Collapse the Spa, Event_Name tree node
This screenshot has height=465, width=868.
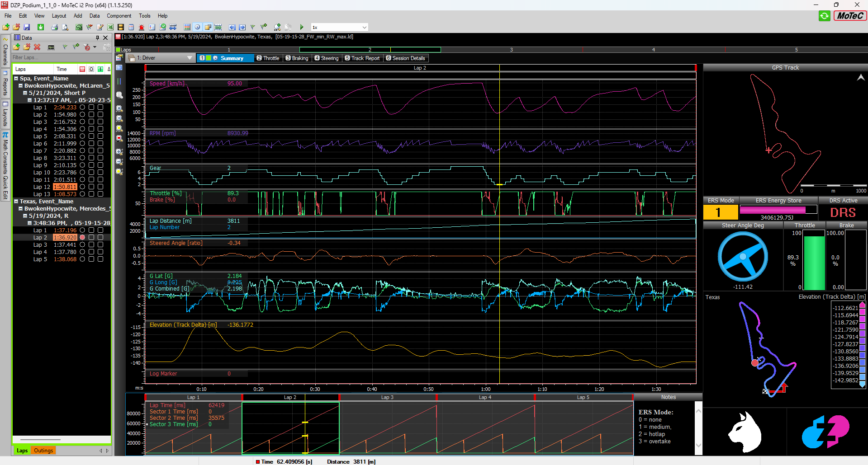tap(16, 79)
